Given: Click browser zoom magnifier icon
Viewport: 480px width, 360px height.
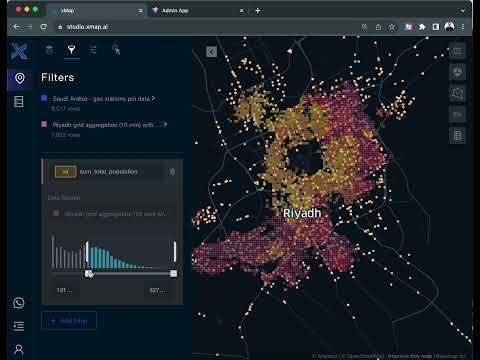Looking at the screenshot, I should [365, 27].
